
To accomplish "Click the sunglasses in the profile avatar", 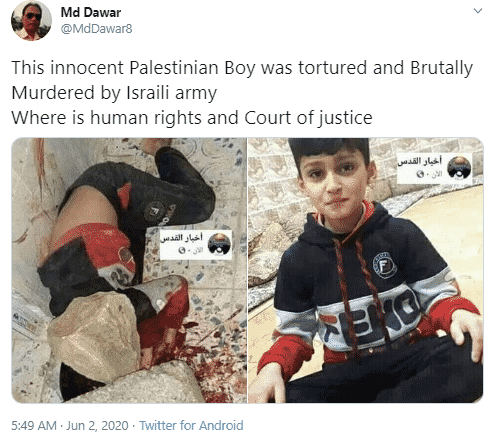I will [x=33, y=16].
